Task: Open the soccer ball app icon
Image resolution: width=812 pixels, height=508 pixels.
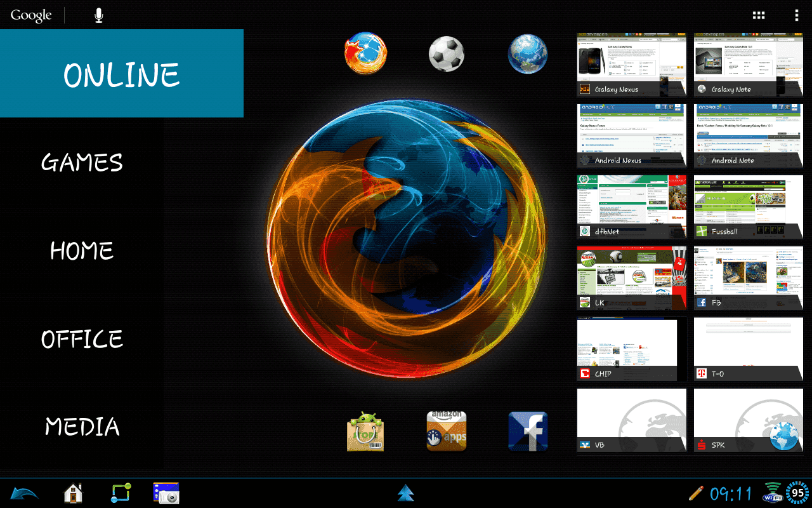Action: [x=447, y=53]
